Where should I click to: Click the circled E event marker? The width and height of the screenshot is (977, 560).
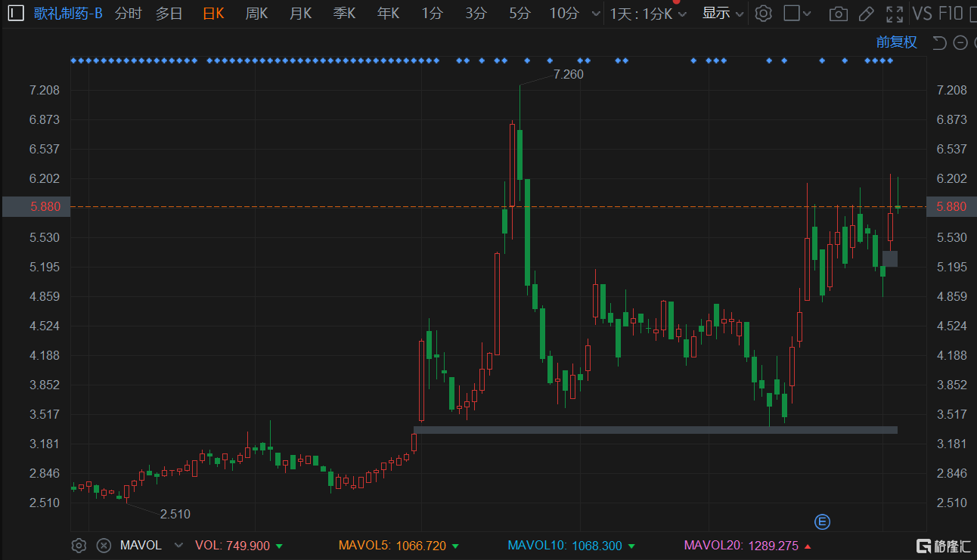(x=822, y=521)
